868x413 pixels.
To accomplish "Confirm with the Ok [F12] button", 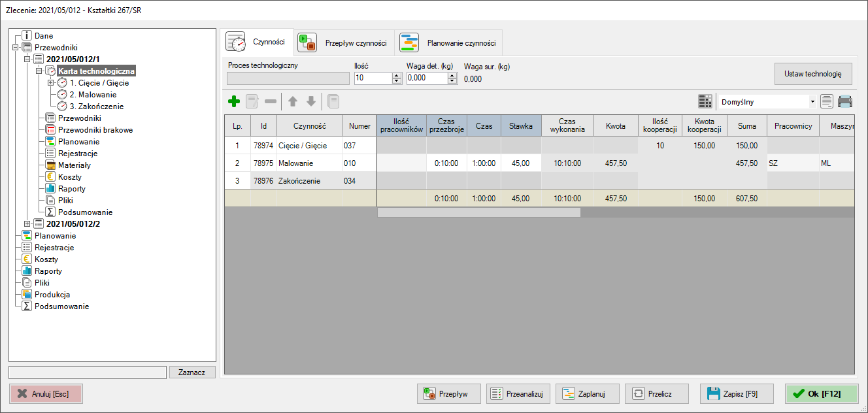I will pos(822,394).
